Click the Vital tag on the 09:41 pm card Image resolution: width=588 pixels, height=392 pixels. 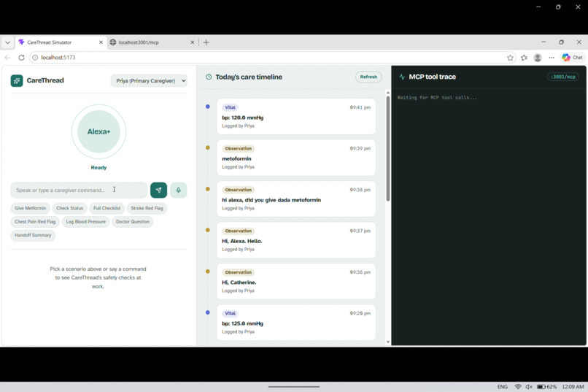(231, 107)
